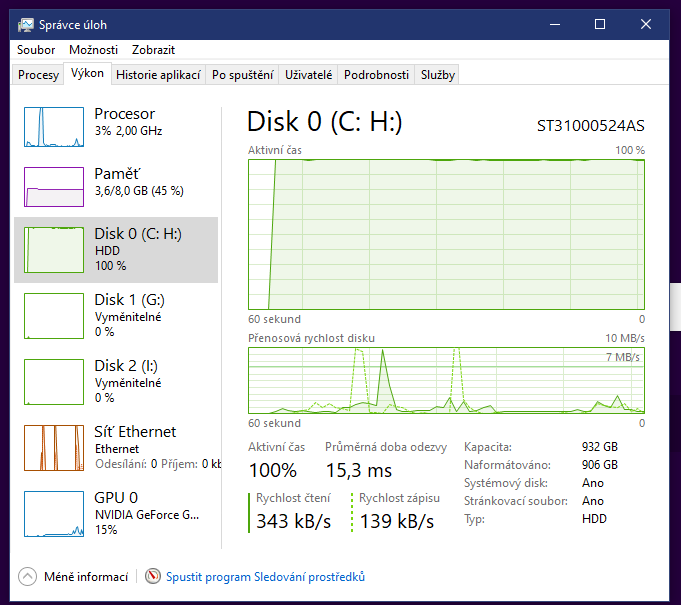
Task: Select the Síť Ethernet graph thumbnail
Action: point(54,448)
